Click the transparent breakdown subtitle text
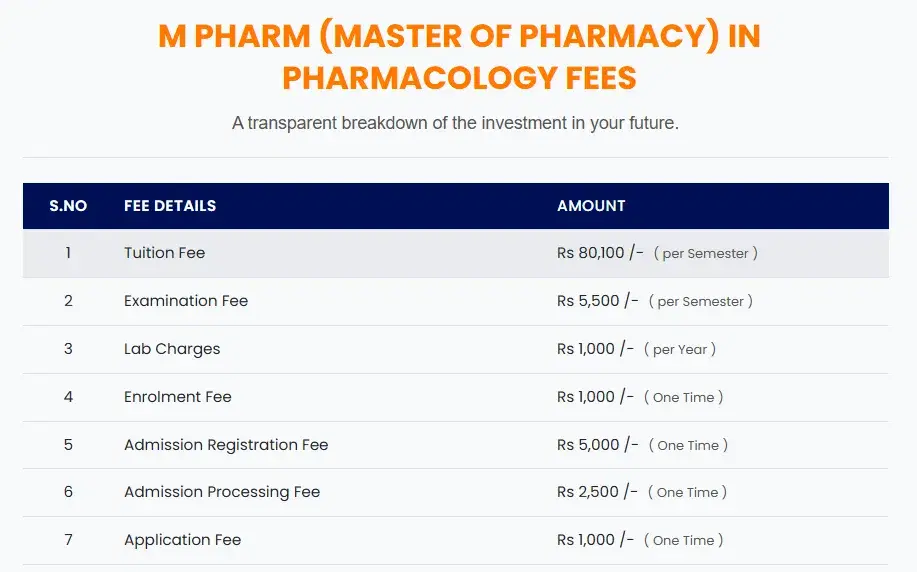The image size is (917, 572). click(456, 124)
